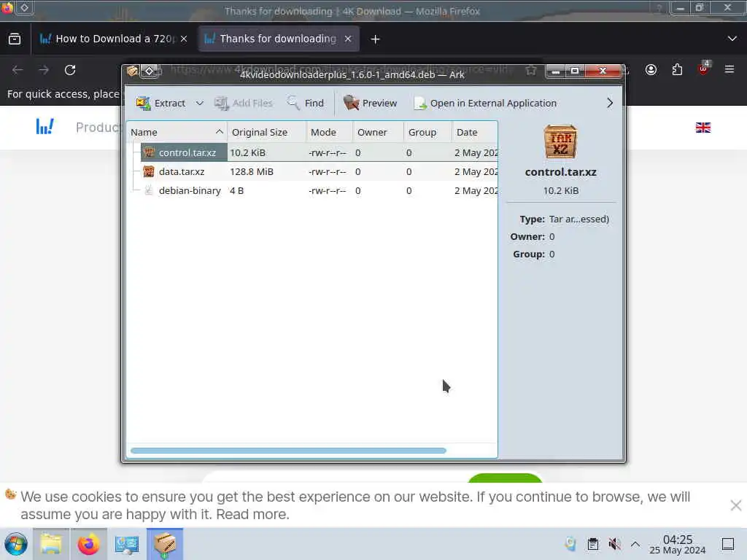Image resolution: width=747 pixels, height=560 pixels.
Task: Click the Firefox back arrow
Action: [18, 70]
